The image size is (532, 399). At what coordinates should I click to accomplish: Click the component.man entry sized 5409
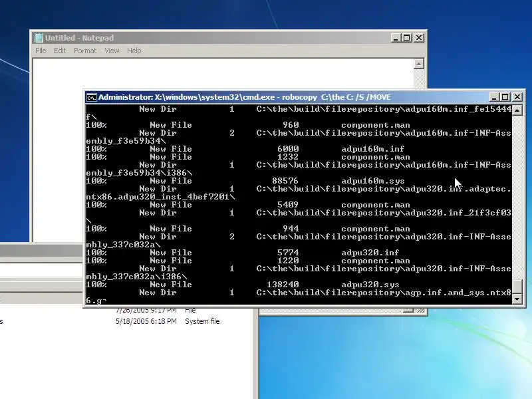click(x=376, y=205)
